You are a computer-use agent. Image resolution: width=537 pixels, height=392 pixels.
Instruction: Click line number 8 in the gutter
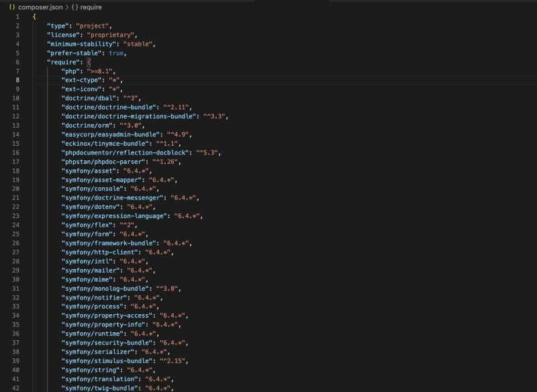tap(17, 80)
